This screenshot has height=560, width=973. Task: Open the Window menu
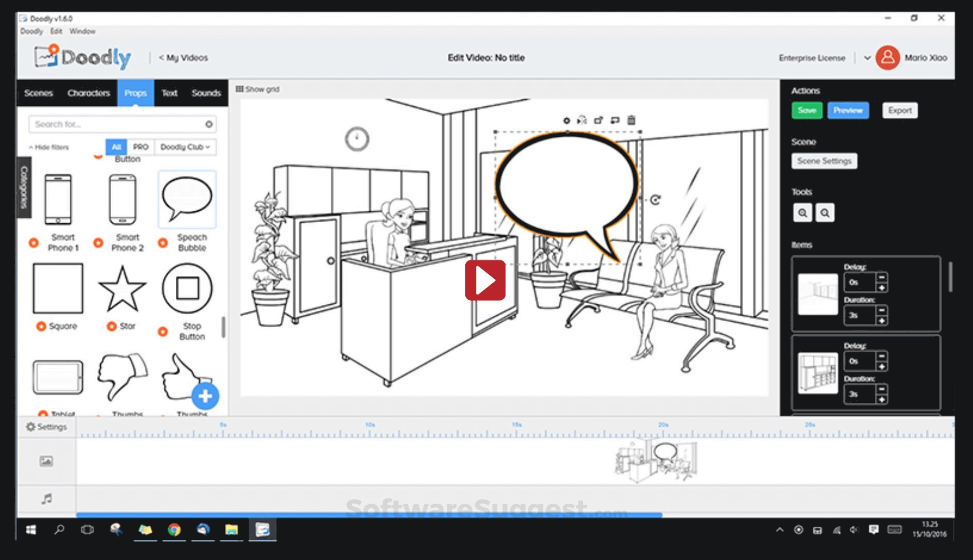(x=83, y=31)
